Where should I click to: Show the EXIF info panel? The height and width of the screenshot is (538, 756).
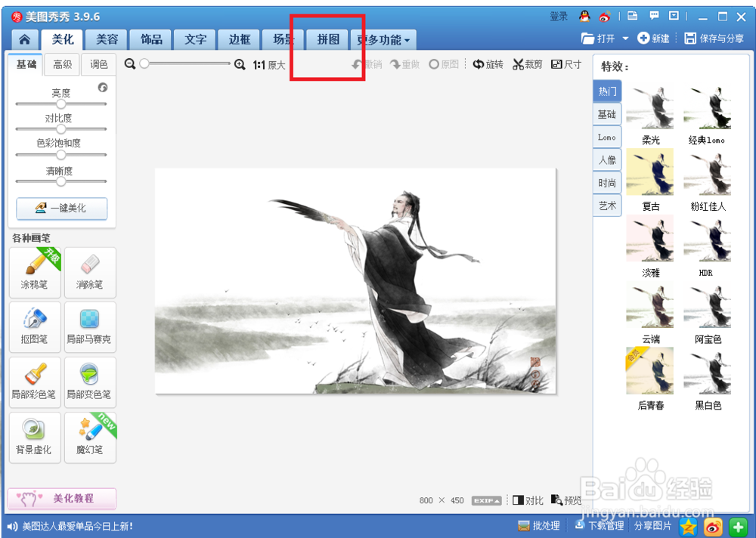point(486,500)
